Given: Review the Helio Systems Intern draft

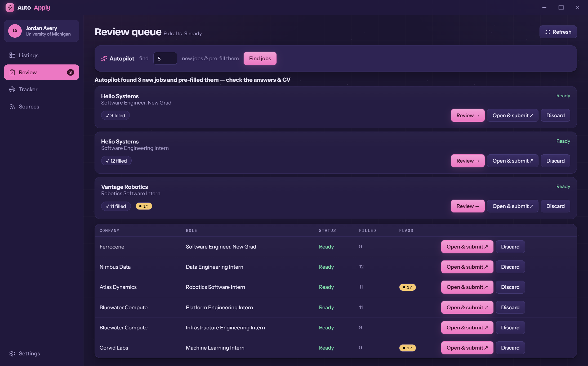Looking at the screenshot, I should (468, 161).
